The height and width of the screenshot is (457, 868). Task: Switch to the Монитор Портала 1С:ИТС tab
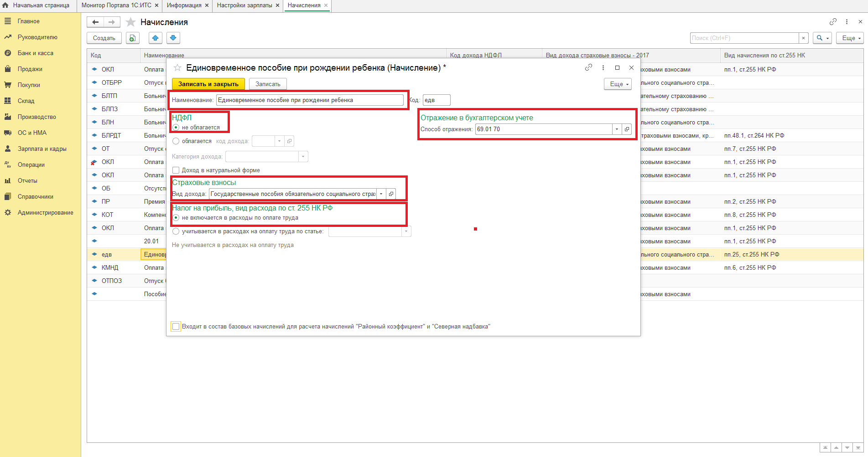(116, 5)
